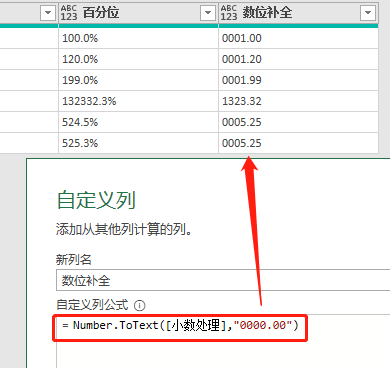Screen dimensions: 390x368
Task: Click the 新列名 input field
Action: pos(223,280)
